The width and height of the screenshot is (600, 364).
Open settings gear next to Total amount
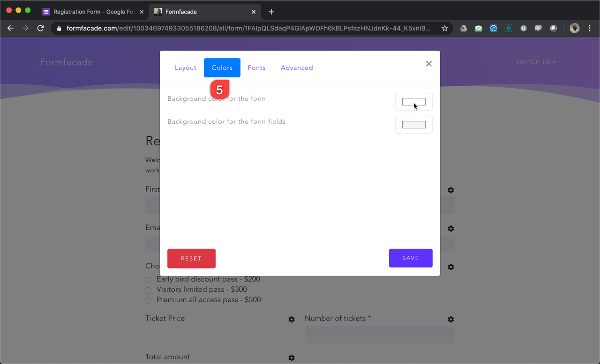pos(292,358)
